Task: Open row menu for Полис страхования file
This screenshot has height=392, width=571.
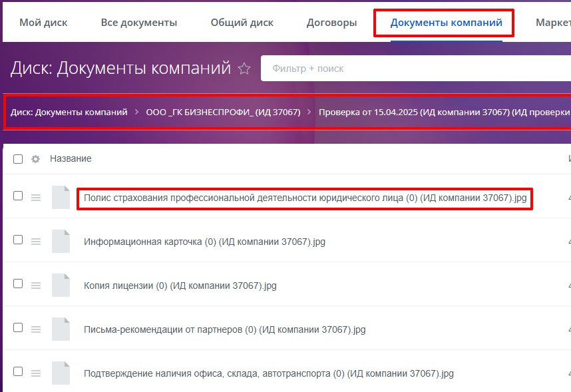Action: point(36,198)
